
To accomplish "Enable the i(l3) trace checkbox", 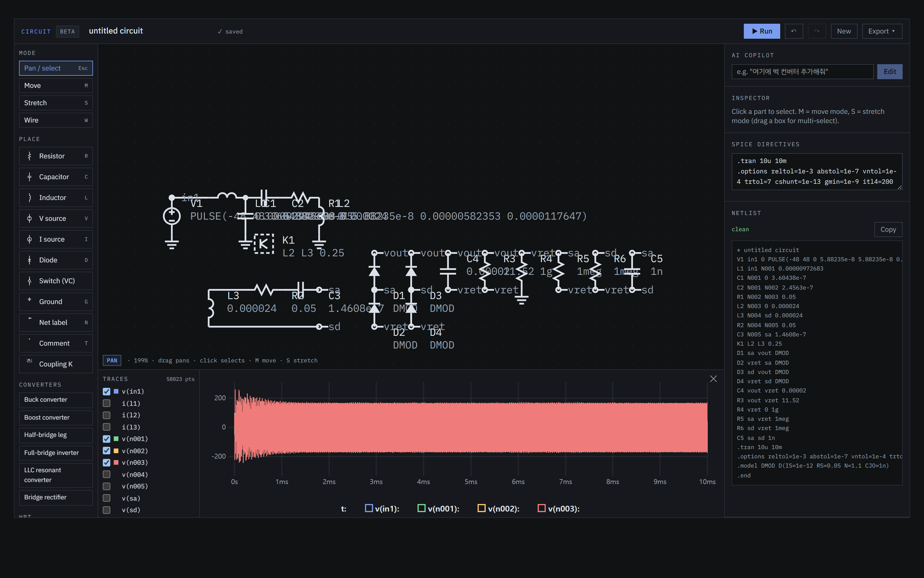I will 107,427.
